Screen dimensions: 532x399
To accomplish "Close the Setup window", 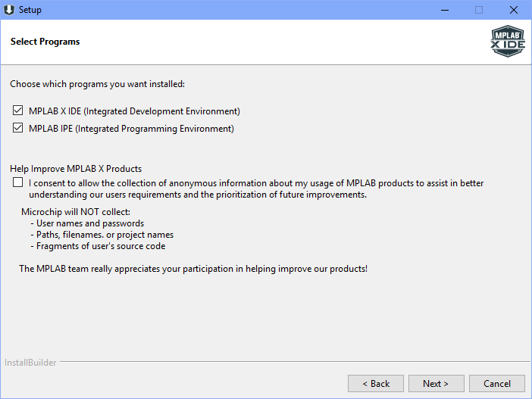I will click(514, 10).
